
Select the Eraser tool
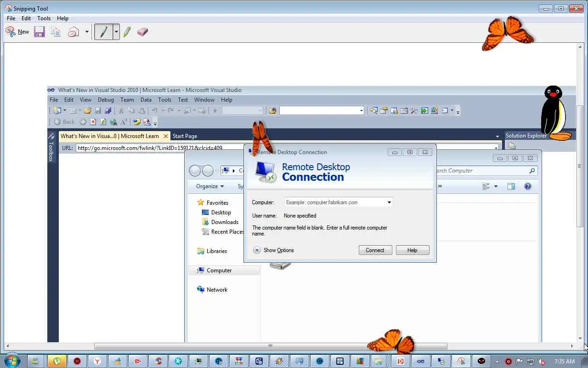(142, 32)
